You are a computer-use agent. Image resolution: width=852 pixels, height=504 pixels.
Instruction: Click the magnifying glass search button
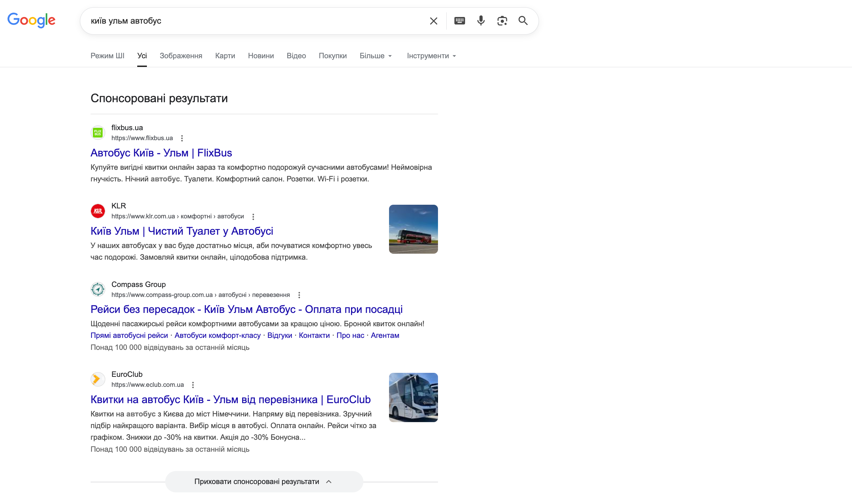click(523, 21)
